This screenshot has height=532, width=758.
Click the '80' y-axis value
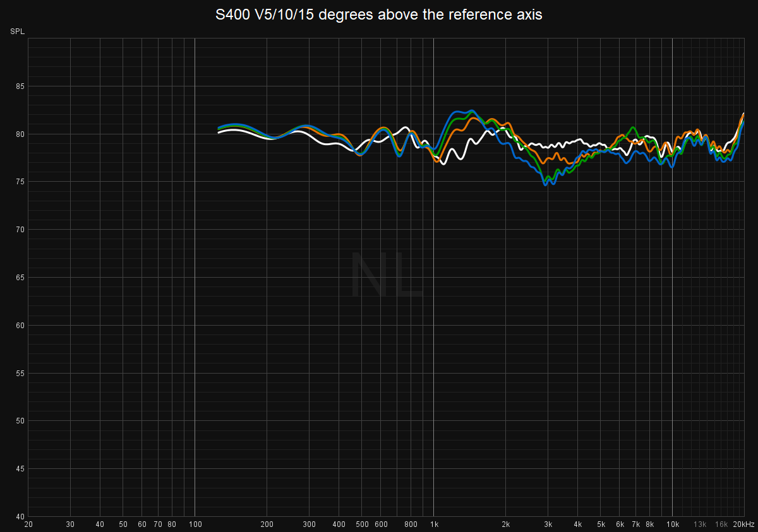20,134
